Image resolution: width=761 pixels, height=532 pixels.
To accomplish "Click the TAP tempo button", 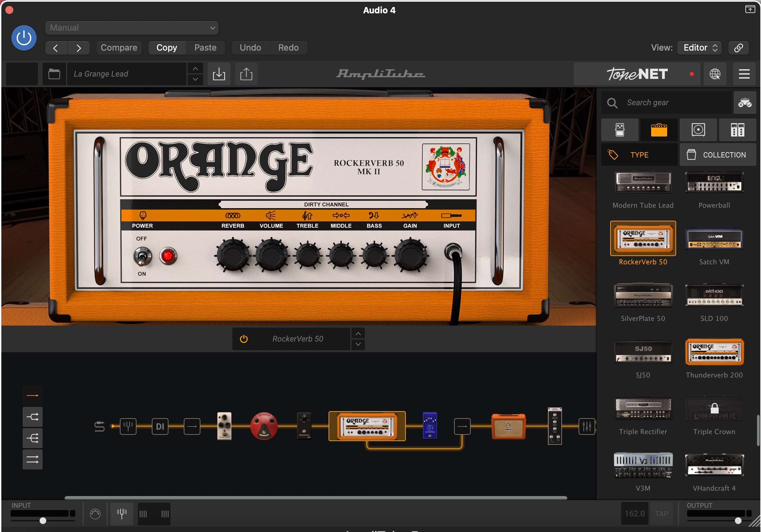I will click(x=661, y=514).
